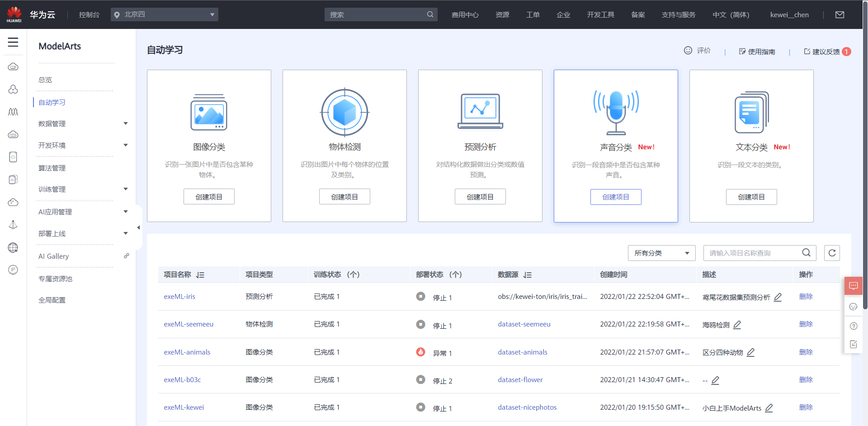Sort by project name icon
868x426 pixels.
coord(200,275)
